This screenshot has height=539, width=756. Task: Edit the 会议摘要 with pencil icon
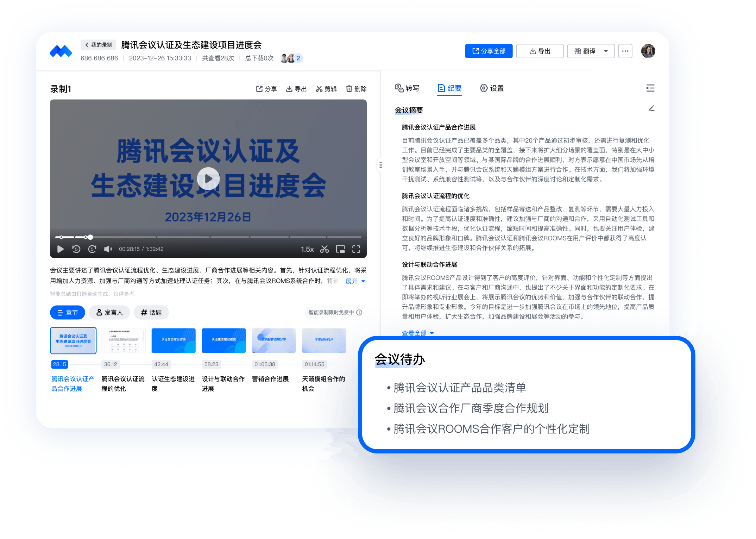coord(651,108)
